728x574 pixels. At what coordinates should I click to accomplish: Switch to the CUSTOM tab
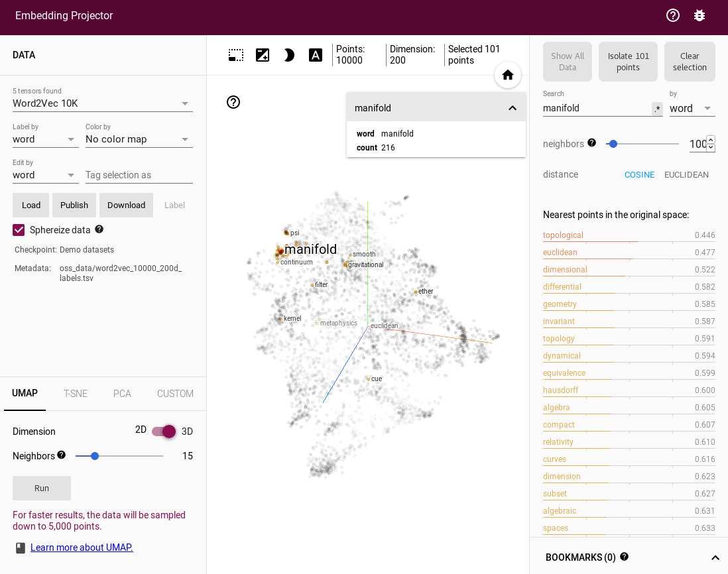point(175,394)
